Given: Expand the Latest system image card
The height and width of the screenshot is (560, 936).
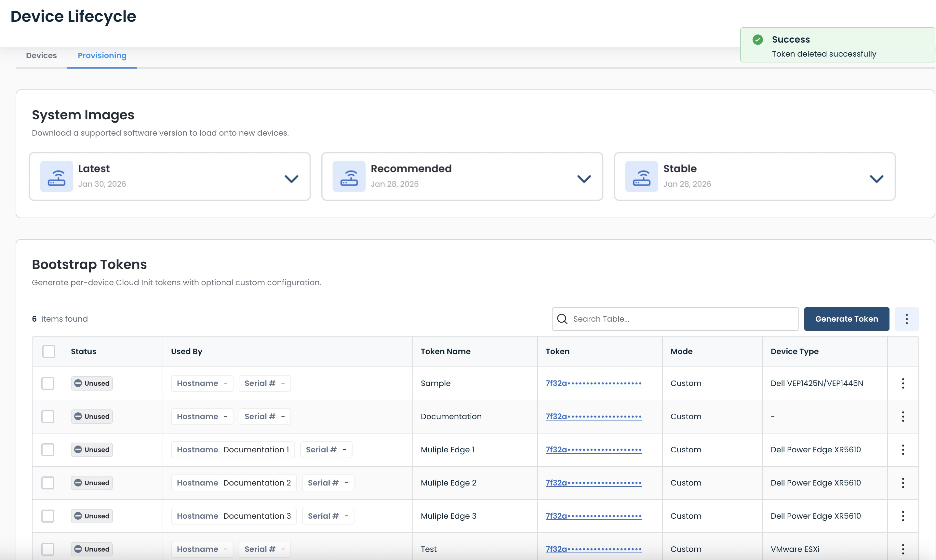Looking at the screenshot, I should [291, 179].
